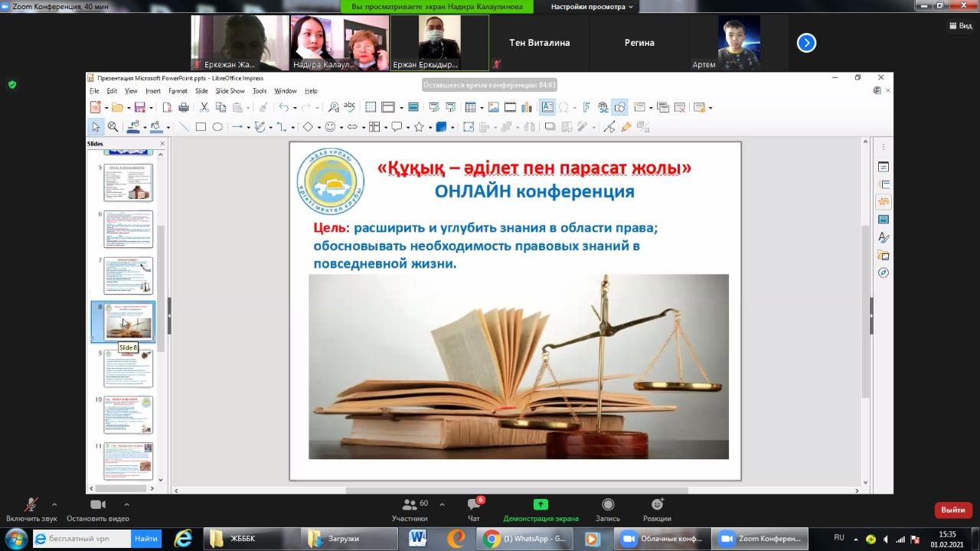Expand Настройки просмотра dropdown
This screenshot has height=551, width=980.
click(593, 7)
